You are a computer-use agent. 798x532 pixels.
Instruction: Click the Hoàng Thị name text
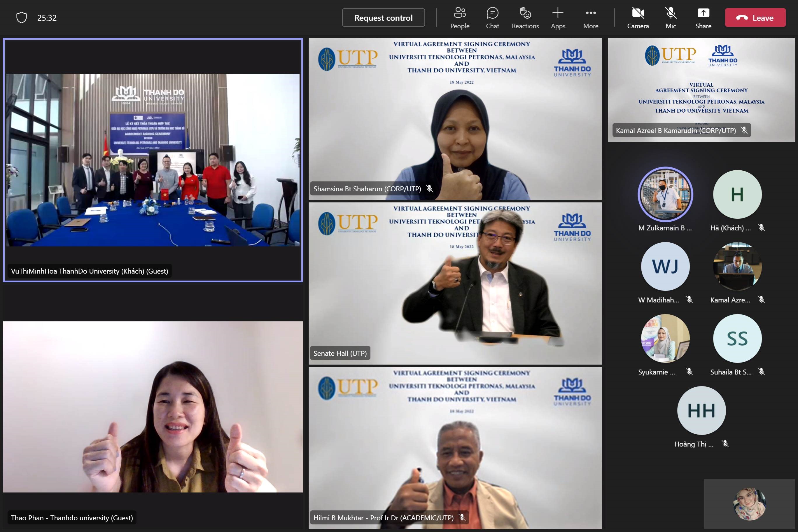pos(694,444)
